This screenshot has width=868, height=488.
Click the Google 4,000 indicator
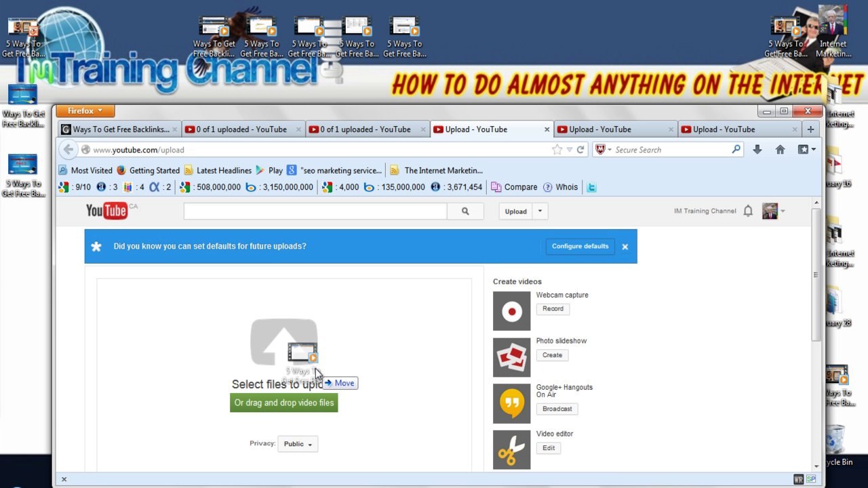point(340,187)
